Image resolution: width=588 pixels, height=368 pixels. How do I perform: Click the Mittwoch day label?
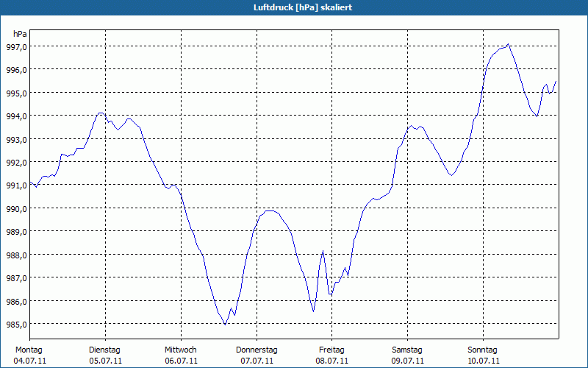pyautogui.click(x=181, y=350)
